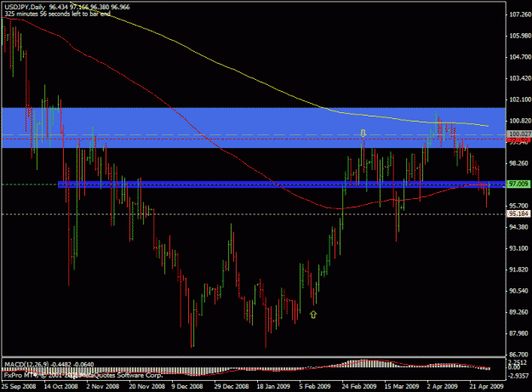The width and height of the screenshot is (532, 392).
Task: Click the MACD scale value 2.2512
Action: pyautogui.click(x=518, y=362)
